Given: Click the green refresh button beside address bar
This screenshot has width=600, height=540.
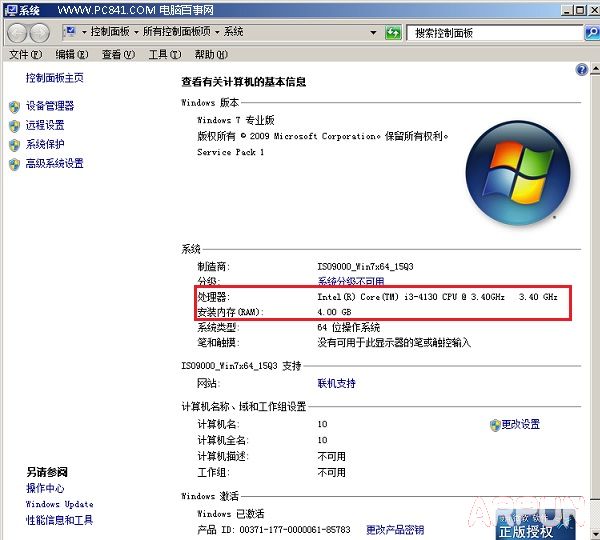Looking at the screenshot, I should point(394,32).
